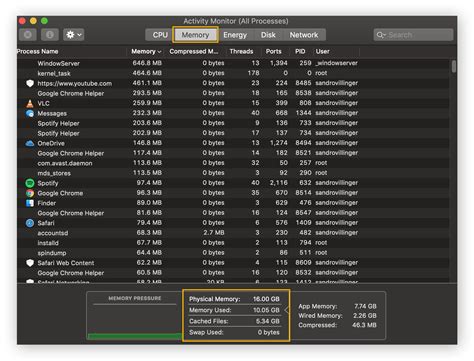Select Spotify Helper using 202.9 MB

click(58, 133)
